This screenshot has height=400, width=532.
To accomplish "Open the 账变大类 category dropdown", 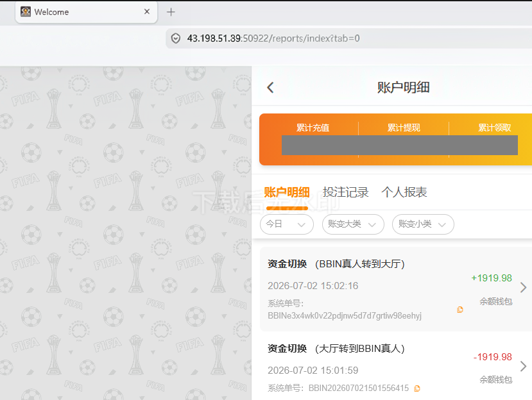I will tap(353, 224).
